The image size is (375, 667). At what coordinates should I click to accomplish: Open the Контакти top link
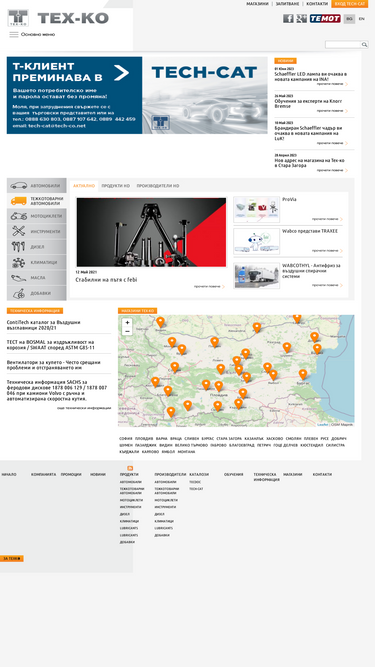[x=317, y=4]
